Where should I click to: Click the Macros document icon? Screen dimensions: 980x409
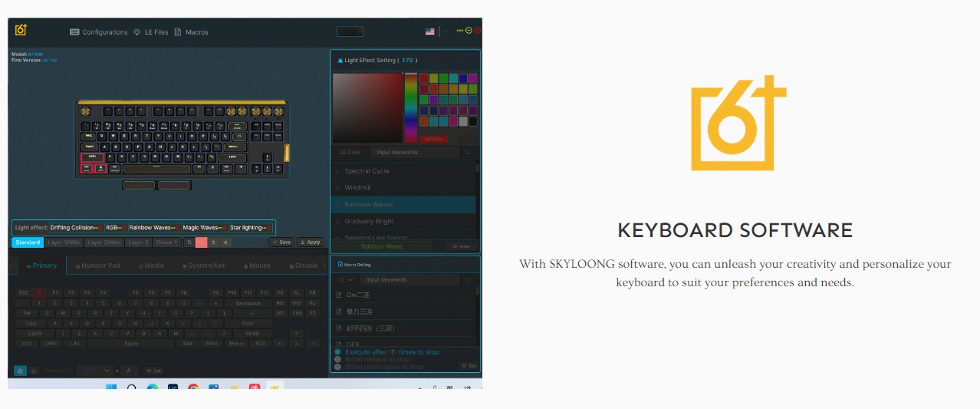[178, 32]
